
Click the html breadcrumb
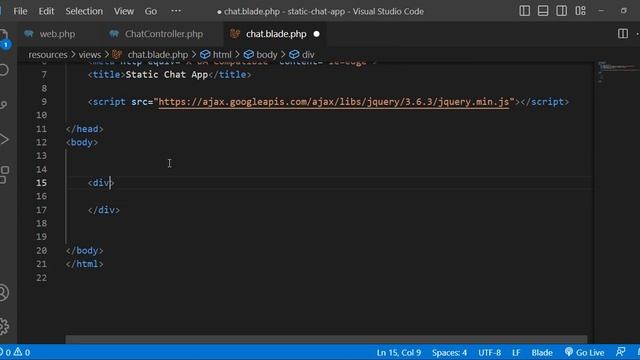point(222,55)
